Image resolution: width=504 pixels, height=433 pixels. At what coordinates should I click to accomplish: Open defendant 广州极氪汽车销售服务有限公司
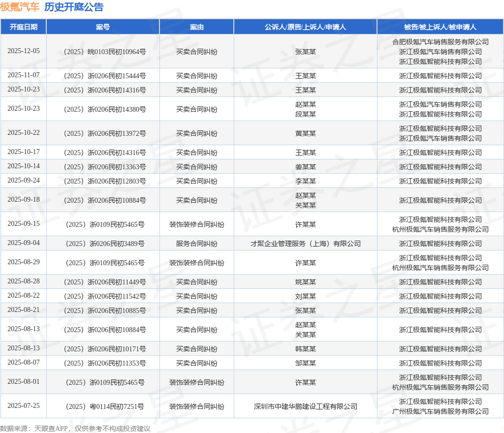coord(440,411)
